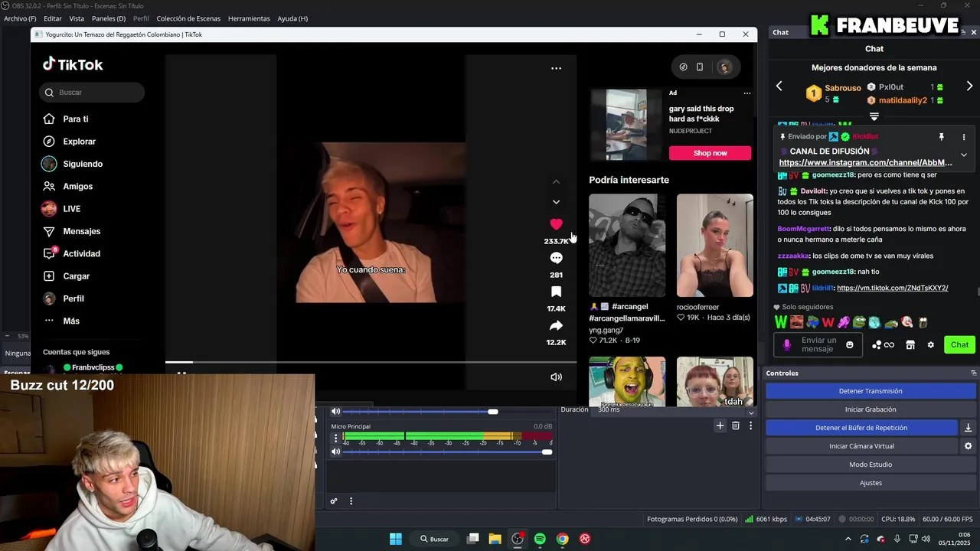Save replay buffer with download icon
Viewport: 980px width, 551px height.
point(968,428)
